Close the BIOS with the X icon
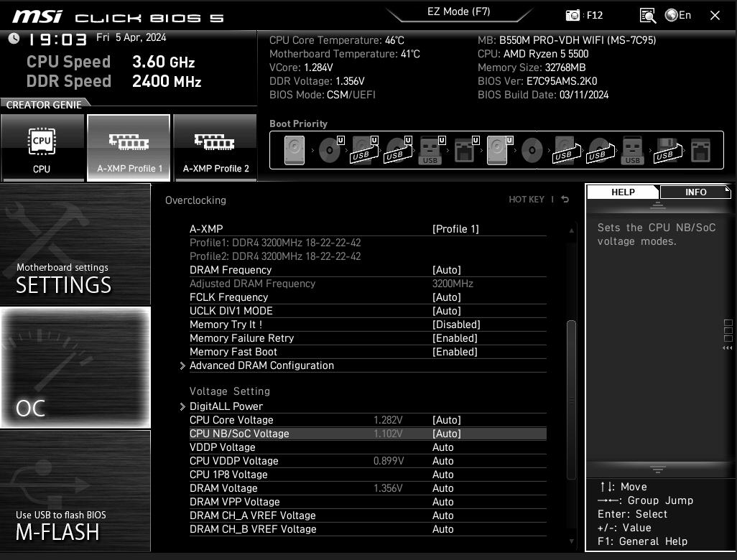Viewport: 737px width, 560px height. 715,16
